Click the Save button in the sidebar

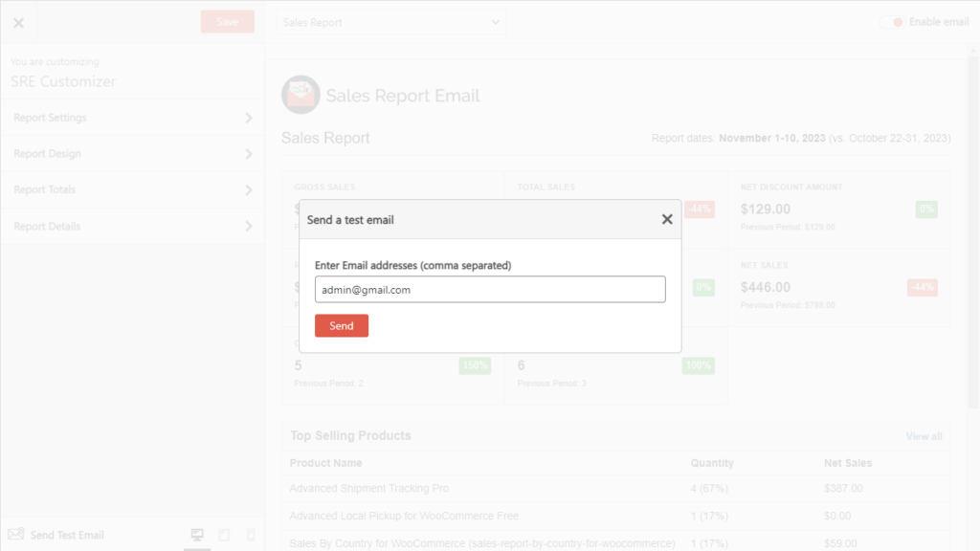coord(227,22)
